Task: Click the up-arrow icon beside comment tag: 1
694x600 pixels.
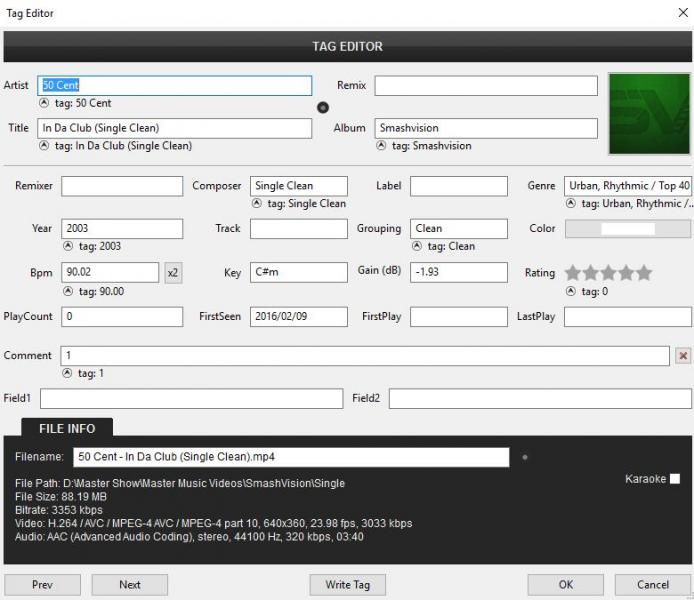Action: tap(67, 373)
